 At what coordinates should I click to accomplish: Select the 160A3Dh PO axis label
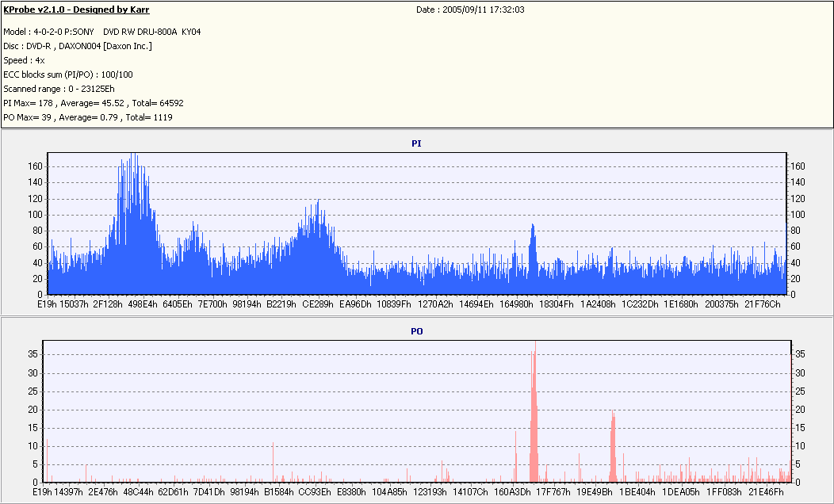coord(513,492)
